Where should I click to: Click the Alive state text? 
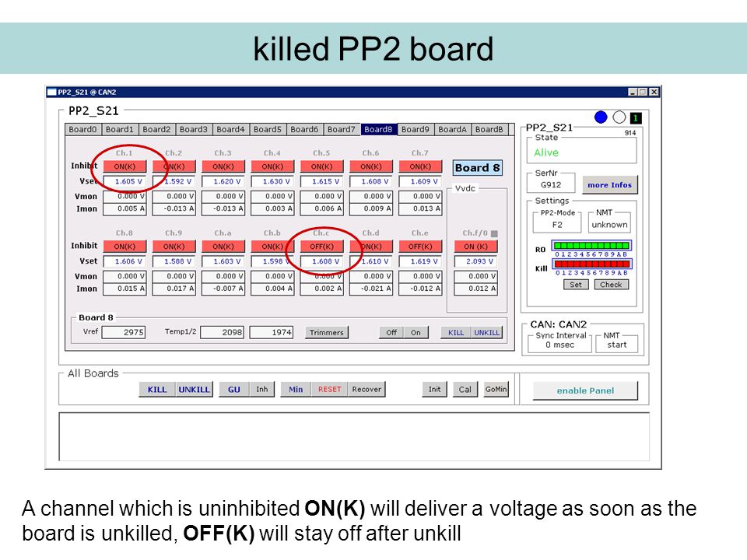click(x=546, y=153)
